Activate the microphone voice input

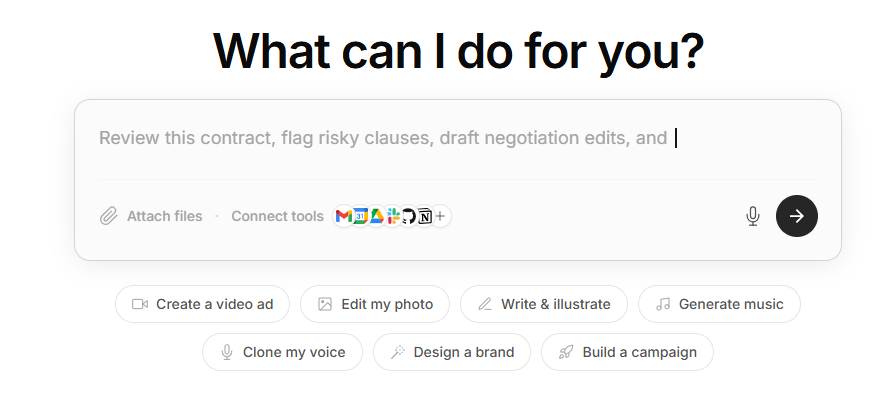coord(753,216)
